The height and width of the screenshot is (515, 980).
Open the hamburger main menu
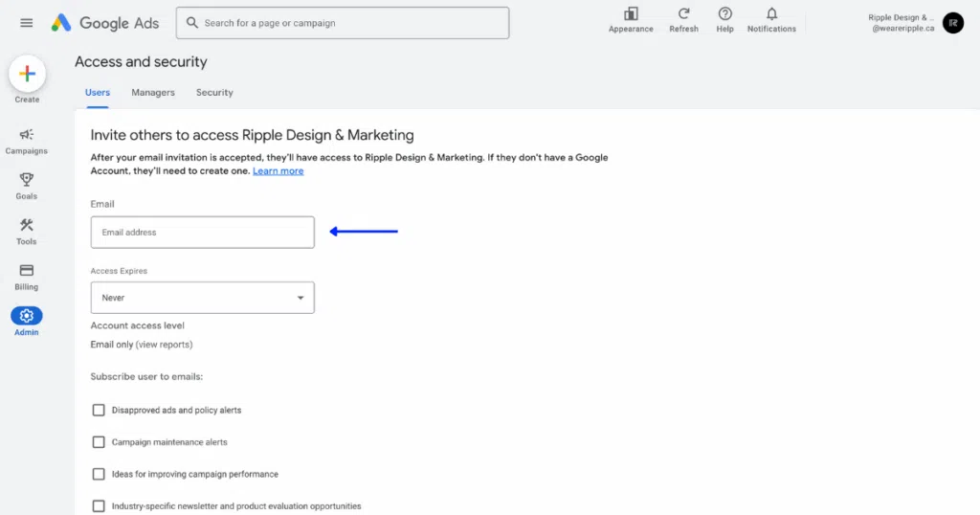pos(26,23)
